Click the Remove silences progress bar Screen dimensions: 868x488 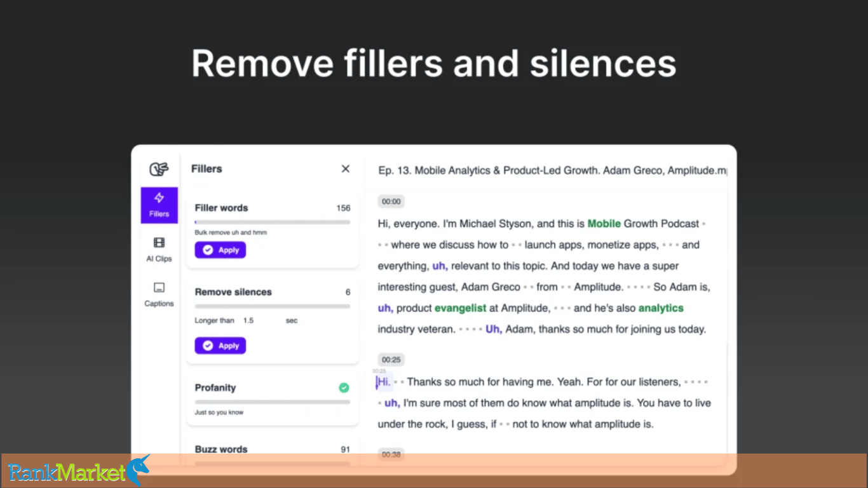tap(273, 306)
